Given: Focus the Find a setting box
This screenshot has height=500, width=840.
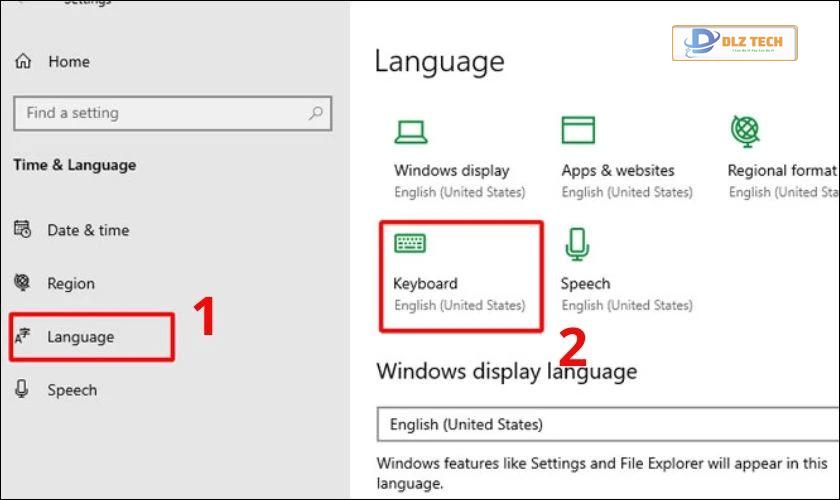Looking at the screenshot, I should (172, 113).
